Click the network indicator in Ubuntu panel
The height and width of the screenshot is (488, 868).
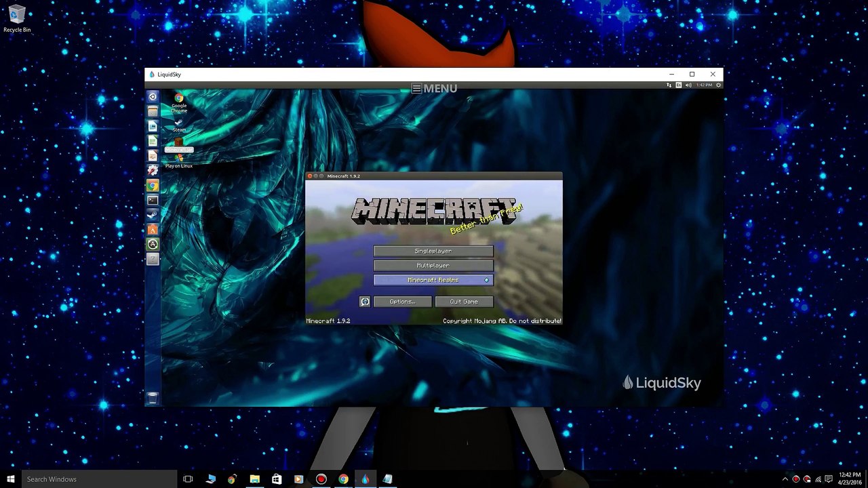[x=669, y=85]
